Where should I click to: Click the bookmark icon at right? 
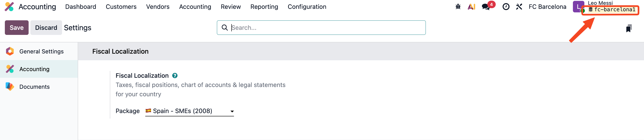click(x=629, y=28)
